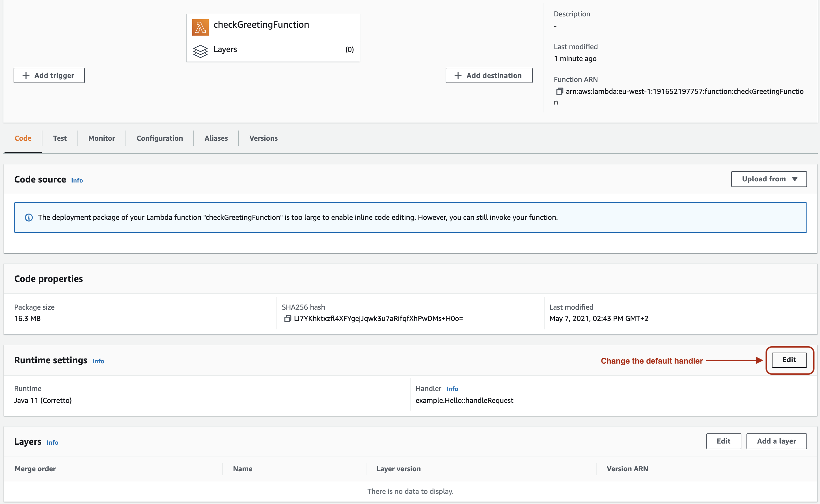
Task: Copy the Function ARN with copy icon
Action: pos(560,91)
